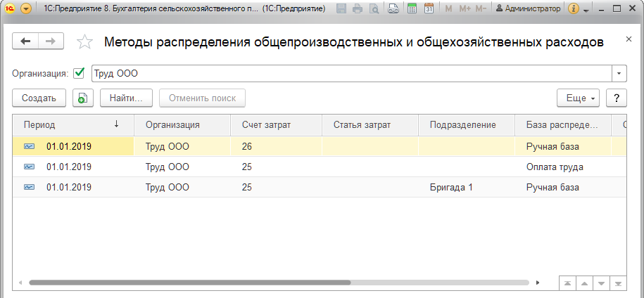
Task: Click the Статья затрат column header
Action: pos(370,125)
